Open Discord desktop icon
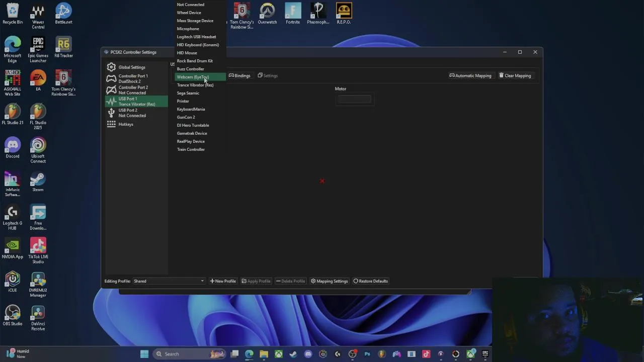The image size is (644, 362). (x=13, y=148)
